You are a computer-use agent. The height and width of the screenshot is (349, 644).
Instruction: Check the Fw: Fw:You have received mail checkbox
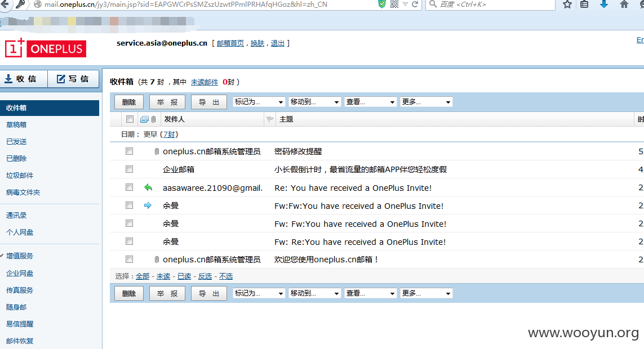click(x=130, y=223)
